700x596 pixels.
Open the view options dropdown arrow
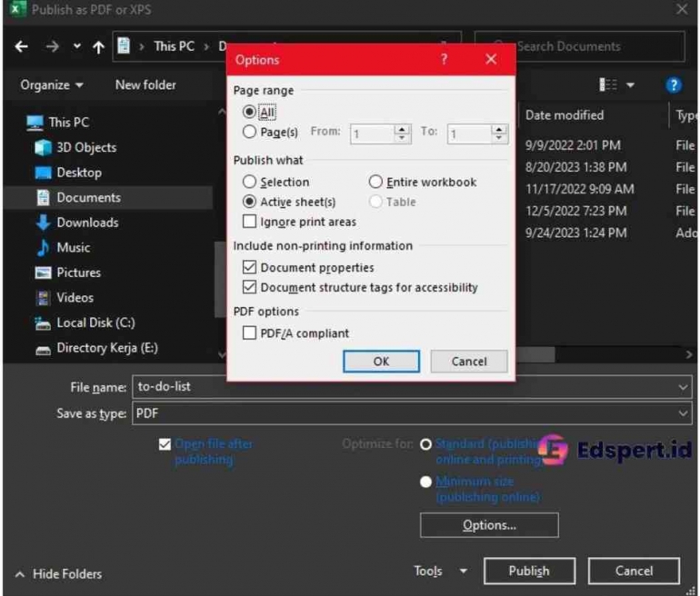[630, 84]
